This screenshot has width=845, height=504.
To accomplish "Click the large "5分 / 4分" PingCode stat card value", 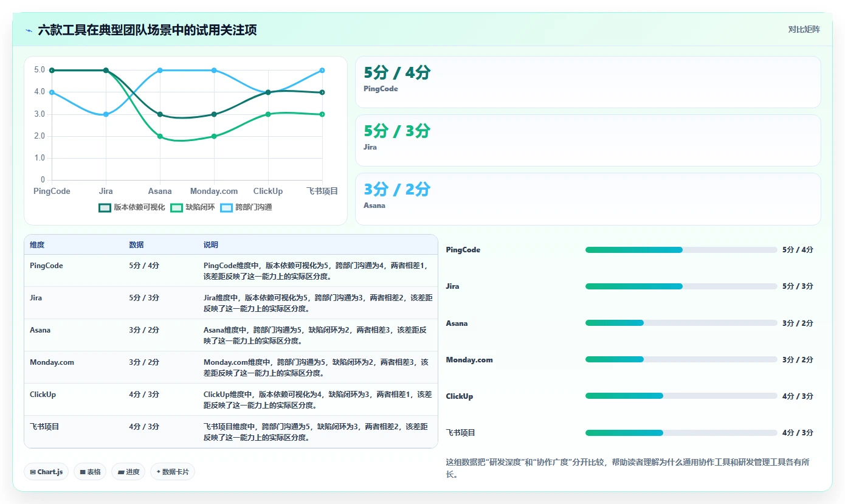I will pyautogui.click(x=397, y=72).
